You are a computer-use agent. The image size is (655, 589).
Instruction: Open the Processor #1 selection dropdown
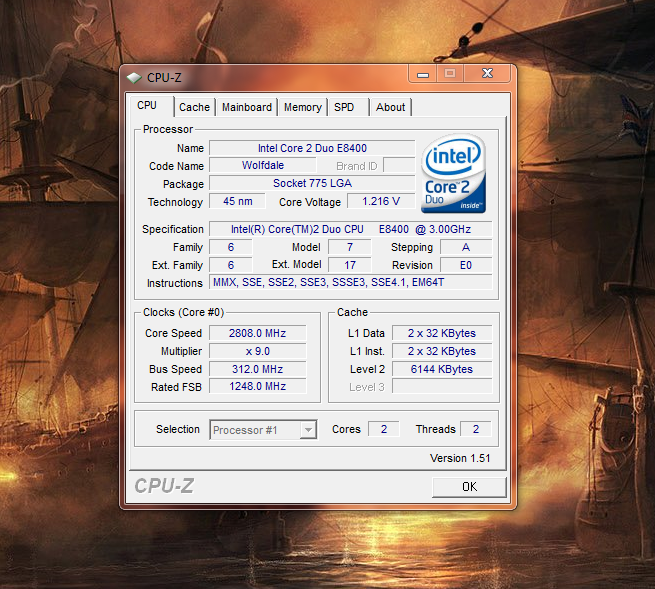point(263,430)
